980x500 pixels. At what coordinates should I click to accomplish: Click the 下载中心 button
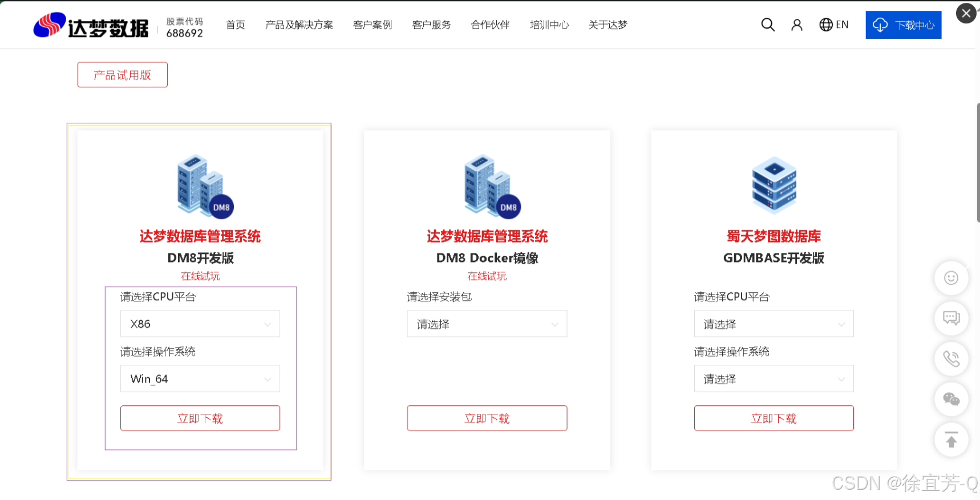click(x=904, y=25)
